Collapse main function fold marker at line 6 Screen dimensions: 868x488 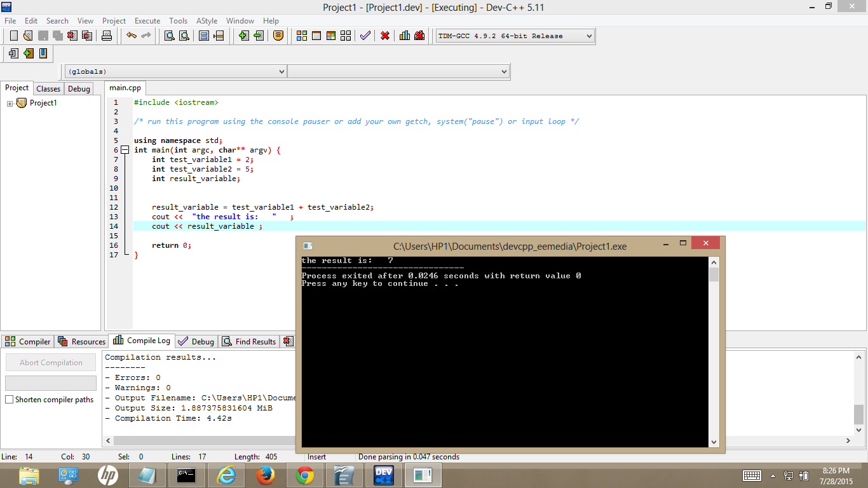[125, 150]
